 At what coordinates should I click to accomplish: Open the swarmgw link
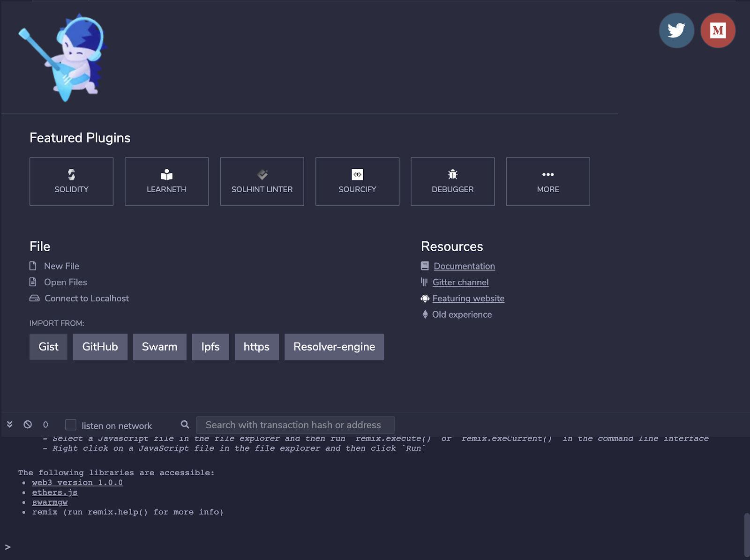click(x=50, y=502)
